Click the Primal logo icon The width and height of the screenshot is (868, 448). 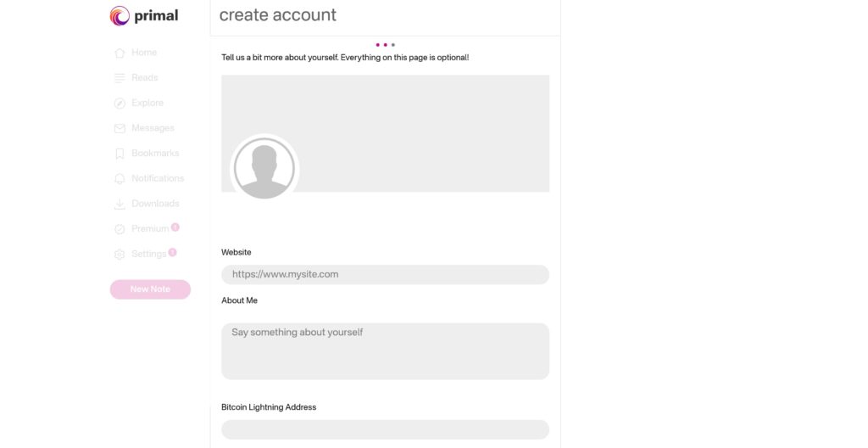pyautogui.click(x=120, y=15)
